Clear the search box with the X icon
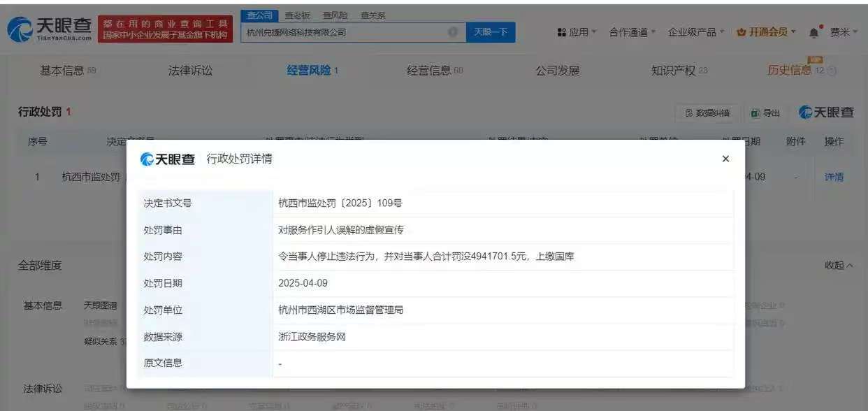 pyautogui.click(x=453, y=32)
